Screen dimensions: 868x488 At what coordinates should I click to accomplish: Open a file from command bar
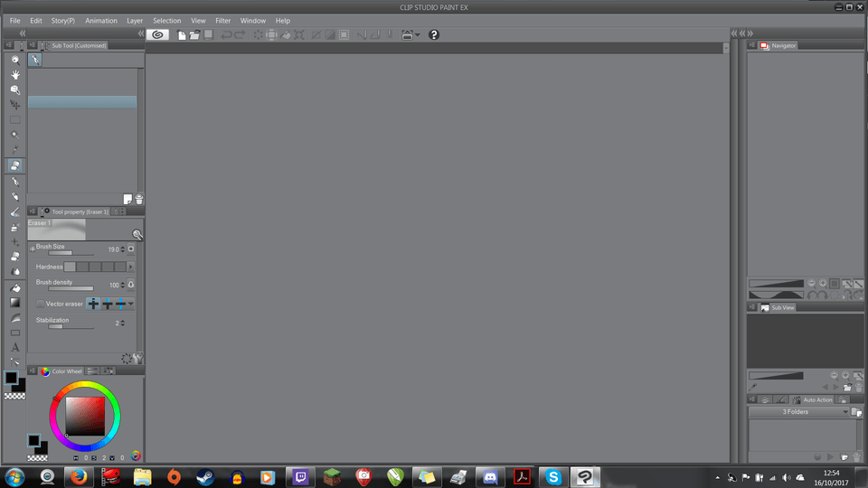195,35
